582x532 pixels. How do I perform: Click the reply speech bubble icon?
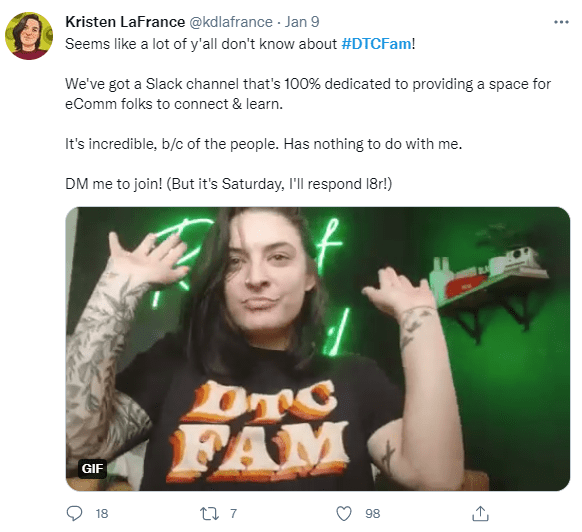(74, 513)
